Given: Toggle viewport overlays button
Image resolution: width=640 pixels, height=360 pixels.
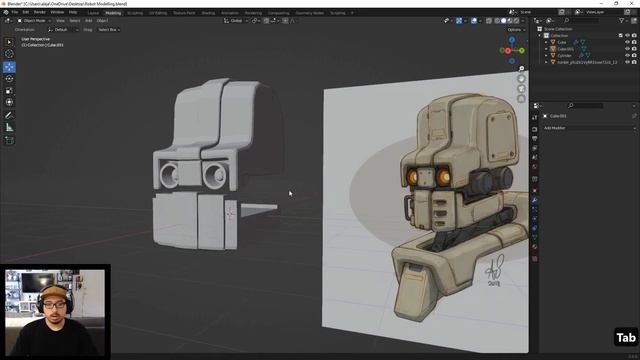Looking at the screenshot, I should [474, 21].
